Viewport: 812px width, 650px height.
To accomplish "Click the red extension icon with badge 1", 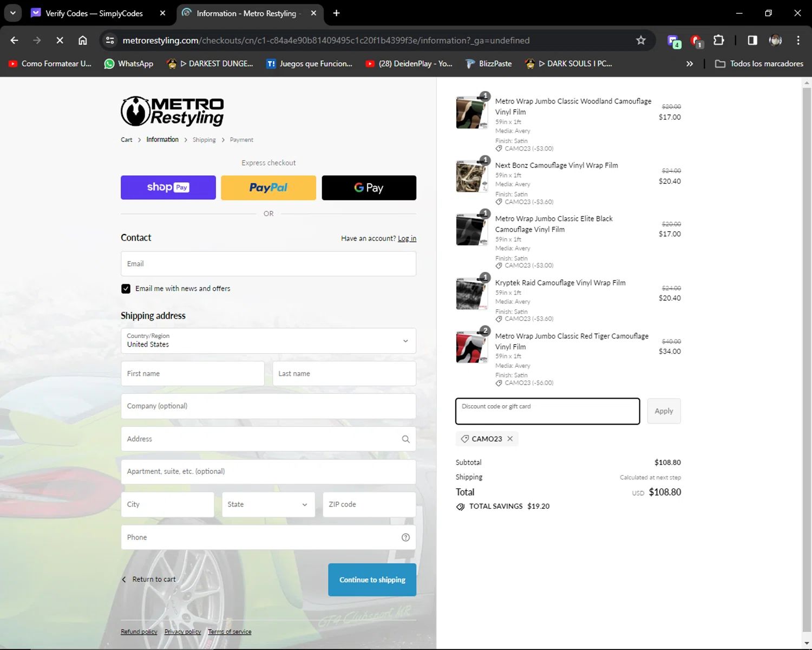I will pyautogui.click(x=696, y=41).
